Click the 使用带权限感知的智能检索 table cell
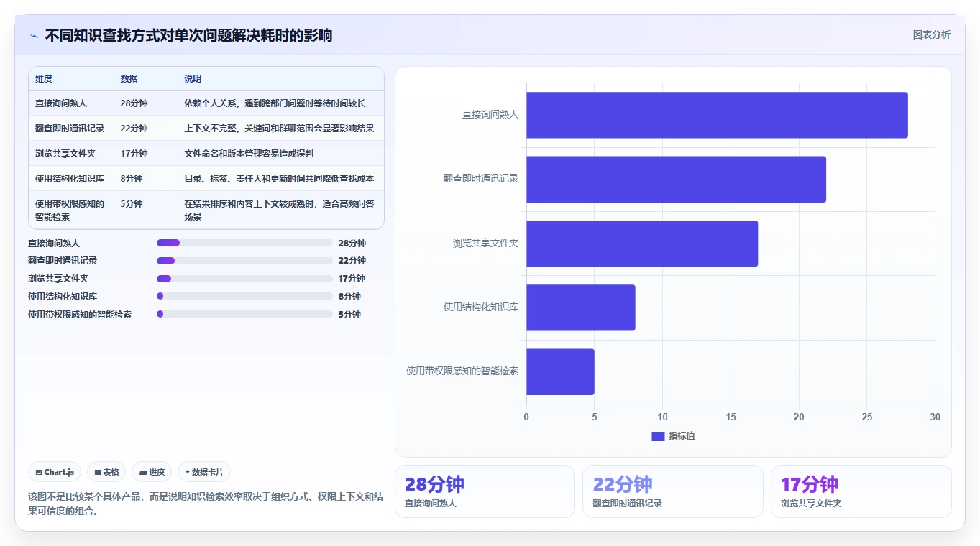 click(x=70, y=210)
